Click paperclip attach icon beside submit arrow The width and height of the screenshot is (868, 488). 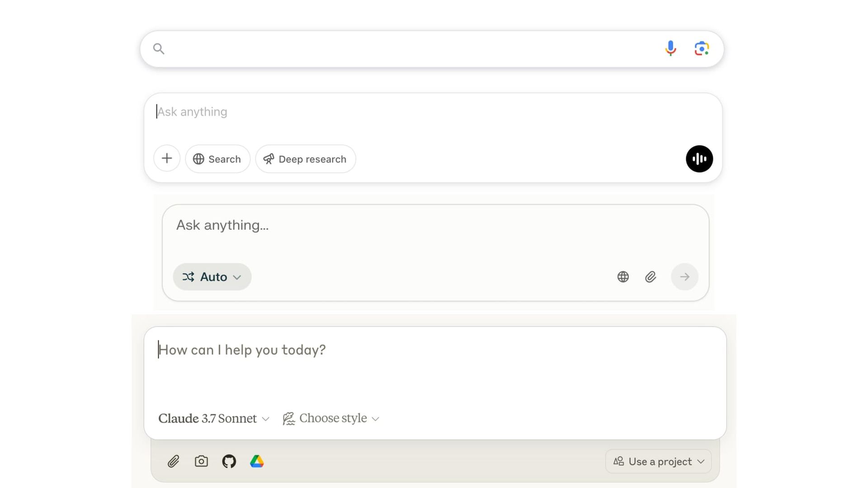click(651, 277)
